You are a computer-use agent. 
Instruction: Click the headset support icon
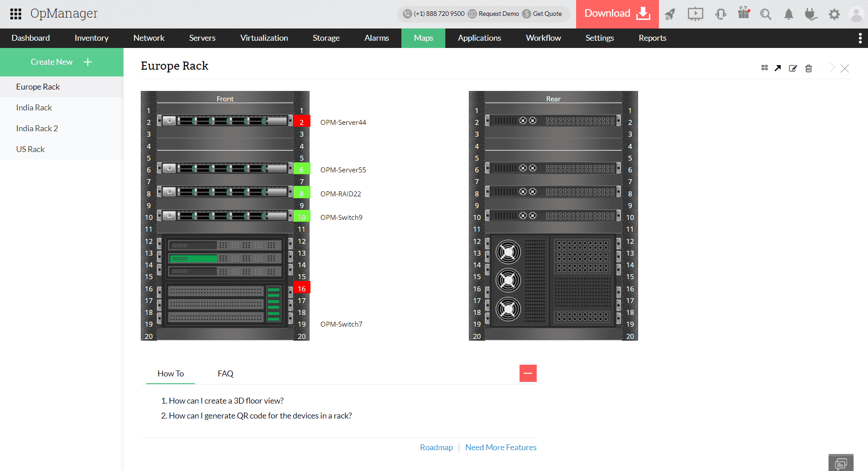(721, 14)
